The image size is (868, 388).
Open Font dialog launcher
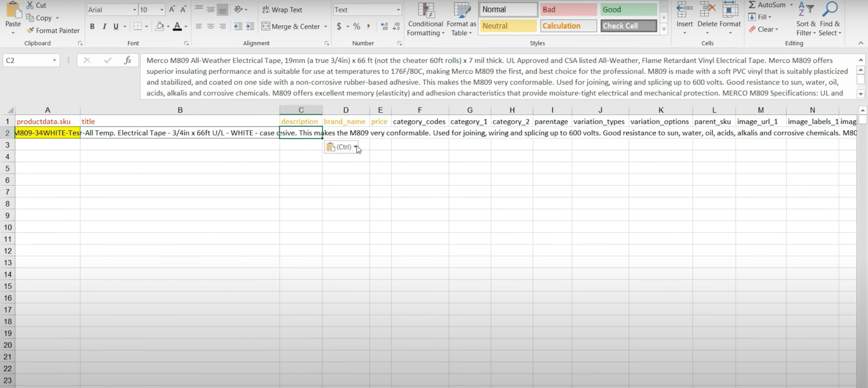click(187, 43)
